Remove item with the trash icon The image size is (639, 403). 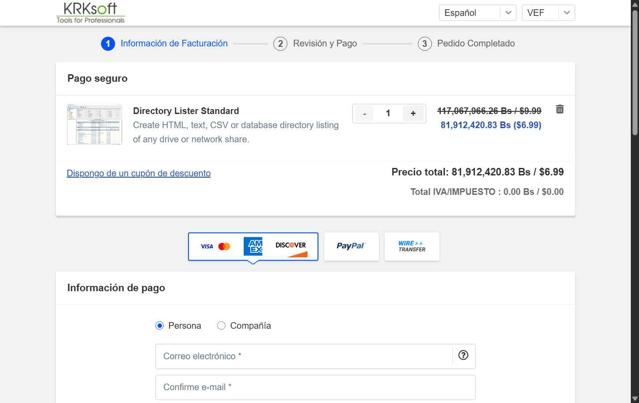click(x=560, y=109)
